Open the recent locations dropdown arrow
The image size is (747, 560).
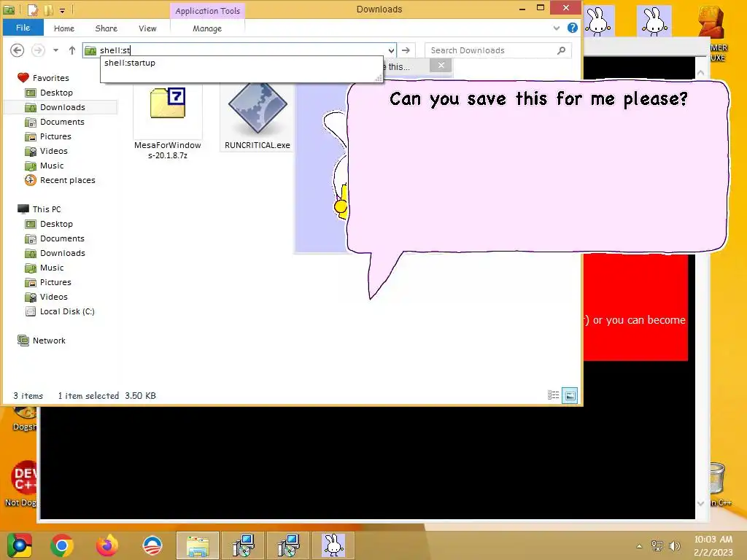point(55,50)
